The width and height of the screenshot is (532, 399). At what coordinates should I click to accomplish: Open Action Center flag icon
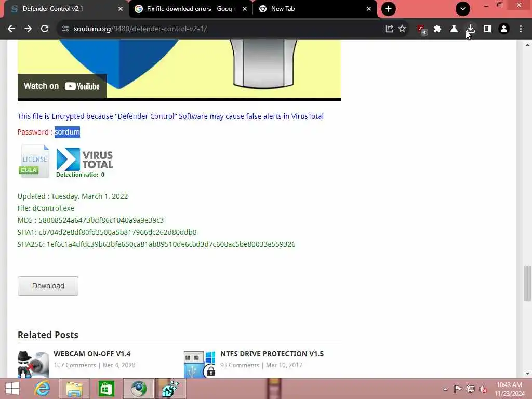(x=458, y=389)
